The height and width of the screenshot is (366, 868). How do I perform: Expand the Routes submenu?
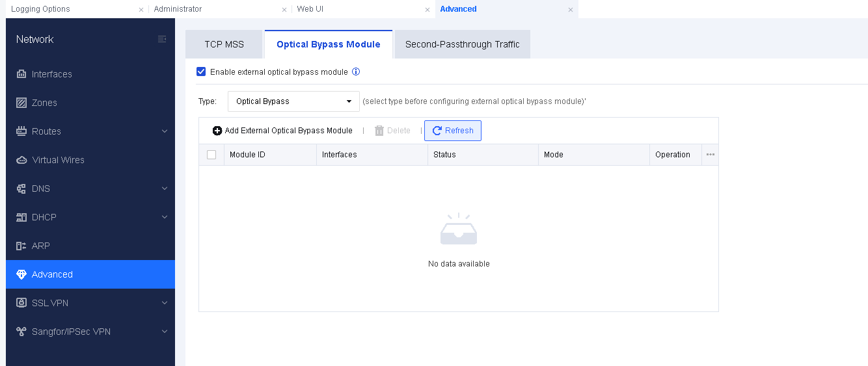coord(165,131)
